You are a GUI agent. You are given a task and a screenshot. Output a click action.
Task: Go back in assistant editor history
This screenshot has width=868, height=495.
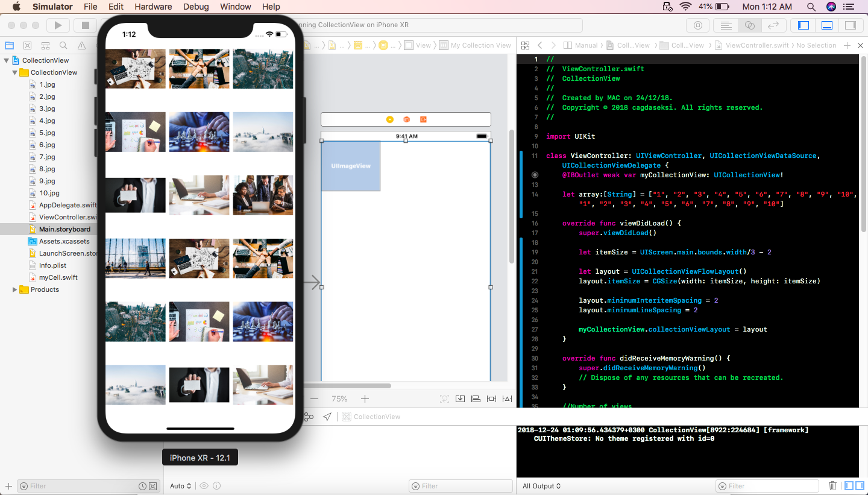coord(540,45)
